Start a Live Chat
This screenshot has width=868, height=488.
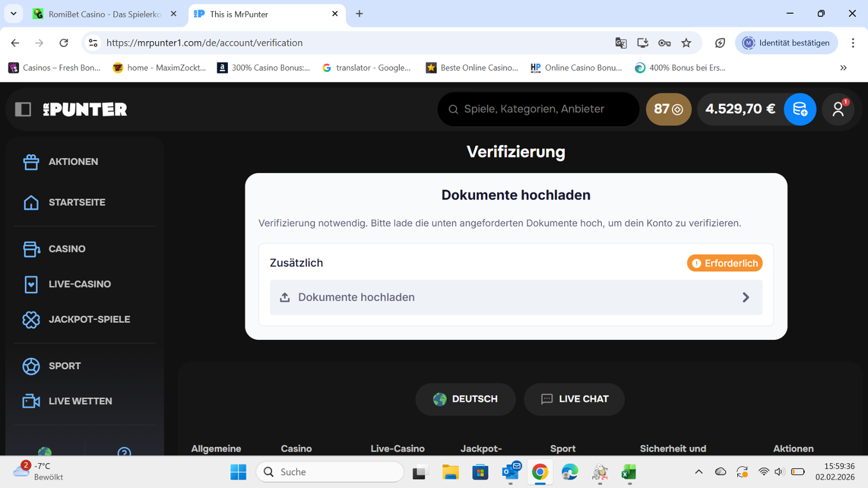pos(574,399)
